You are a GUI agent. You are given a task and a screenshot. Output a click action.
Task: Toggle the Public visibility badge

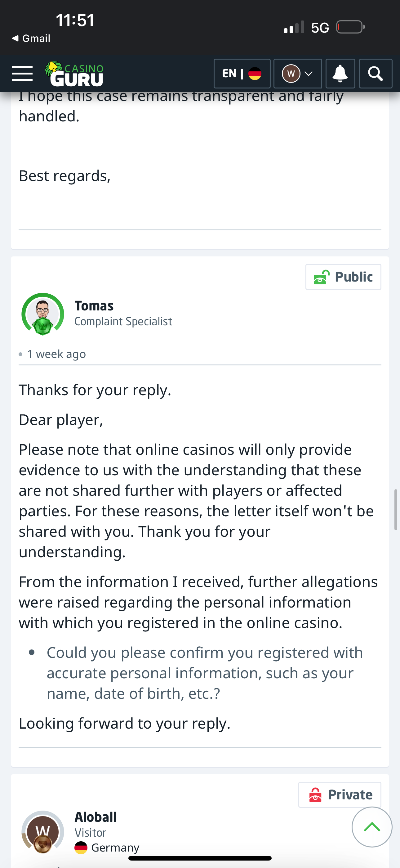click(343, 277)
